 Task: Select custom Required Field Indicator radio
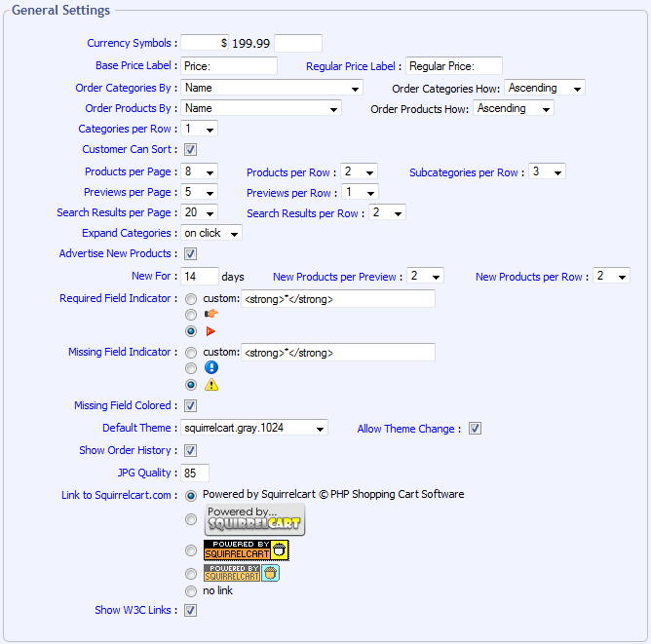click(191, 299)
